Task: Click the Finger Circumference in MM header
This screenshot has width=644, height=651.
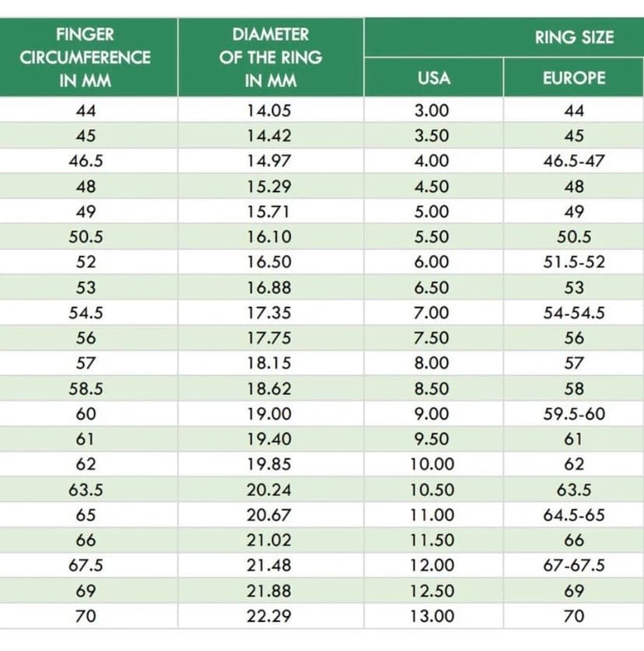Action: coord(86,57)
